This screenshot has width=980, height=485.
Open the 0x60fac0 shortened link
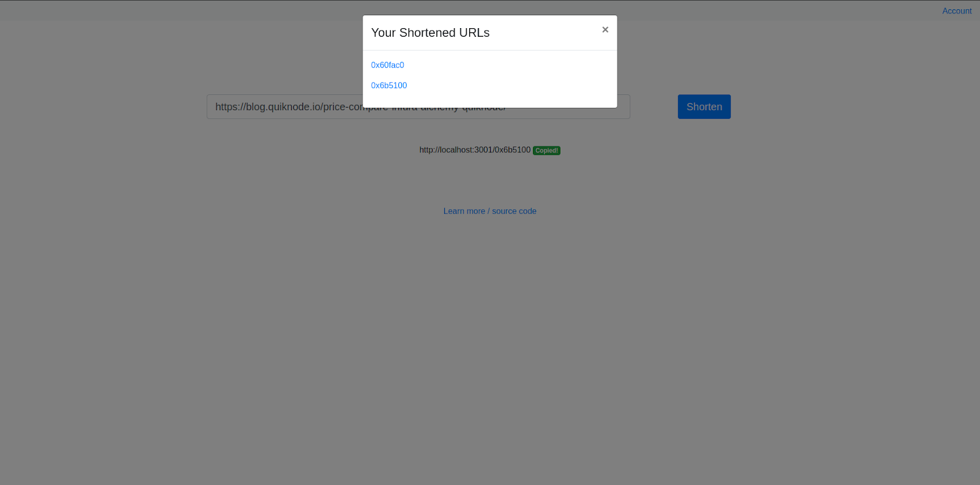[387, 65]
